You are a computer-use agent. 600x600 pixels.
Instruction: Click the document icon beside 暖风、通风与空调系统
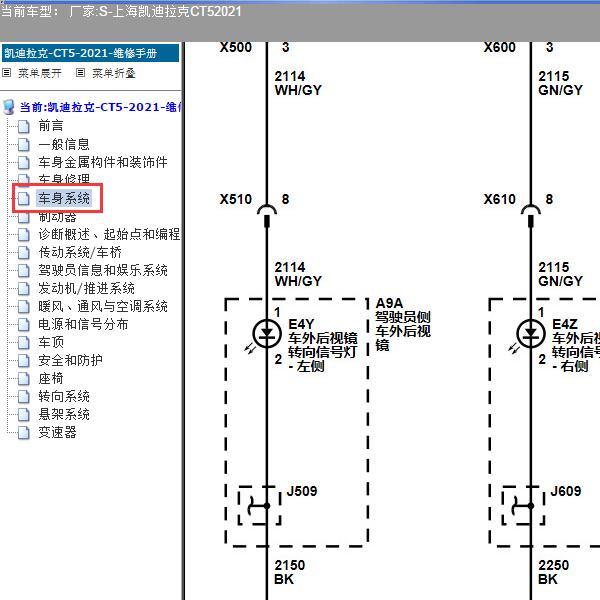click(24, 307)
